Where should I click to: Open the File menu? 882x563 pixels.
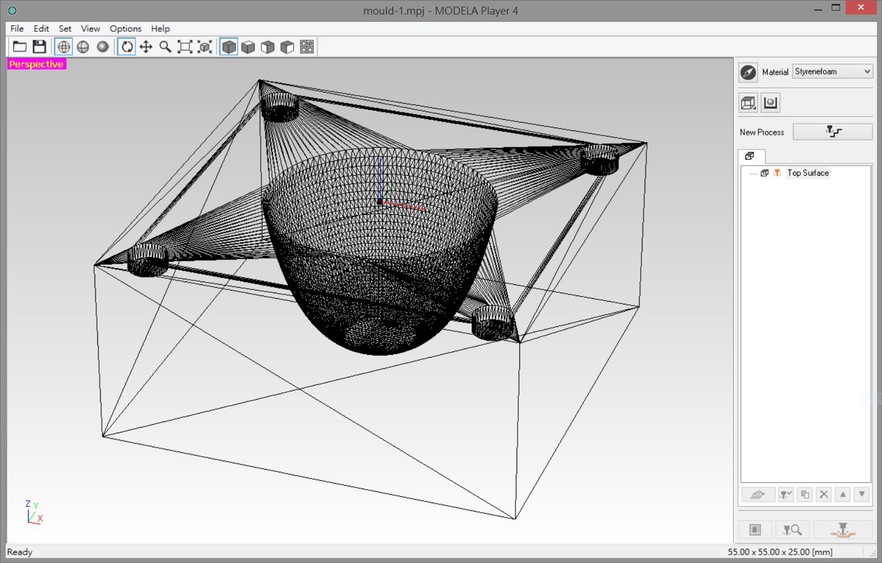click(x=17, y=28)
